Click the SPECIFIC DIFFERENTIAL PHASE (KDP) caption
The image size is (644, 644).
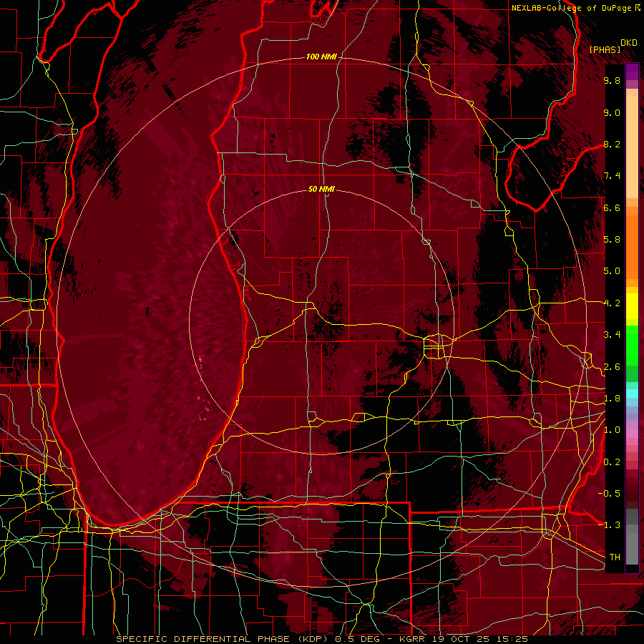pyautogui.click(x=223, y=639)
